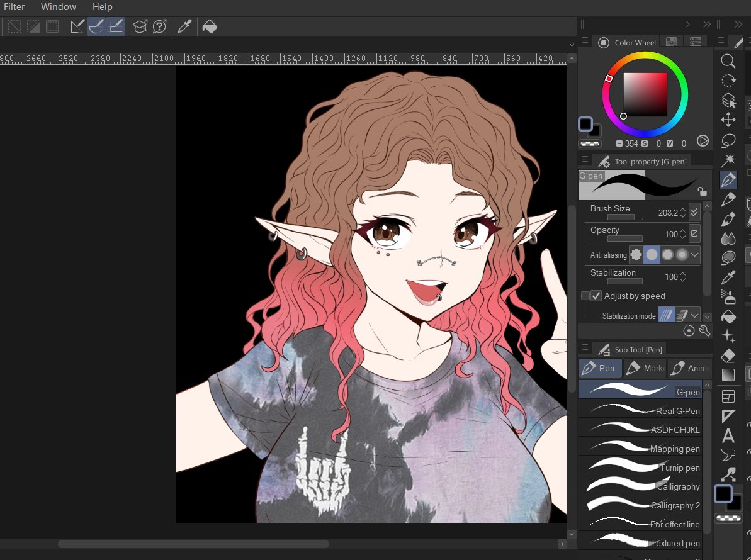
Task: Select the Frame border tool
Action: coord(728,396)
